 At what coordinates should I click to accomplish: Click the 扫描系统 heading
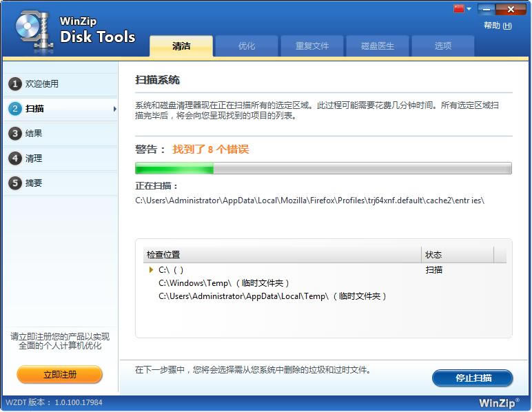tap(157, 80)
